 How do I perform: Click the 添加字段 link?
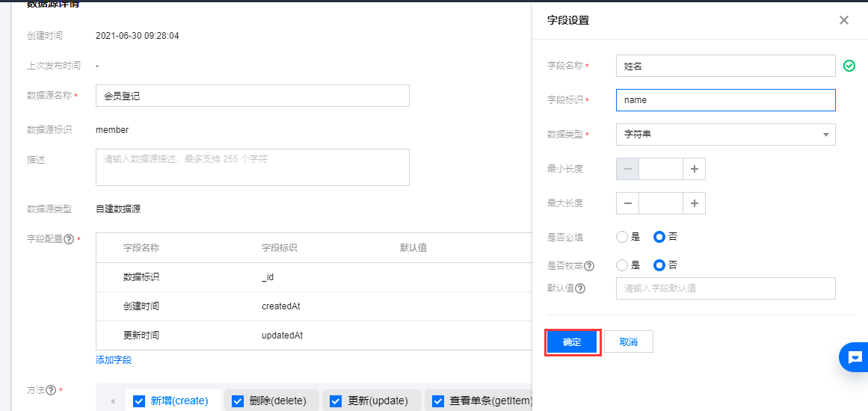click(114, 360)
